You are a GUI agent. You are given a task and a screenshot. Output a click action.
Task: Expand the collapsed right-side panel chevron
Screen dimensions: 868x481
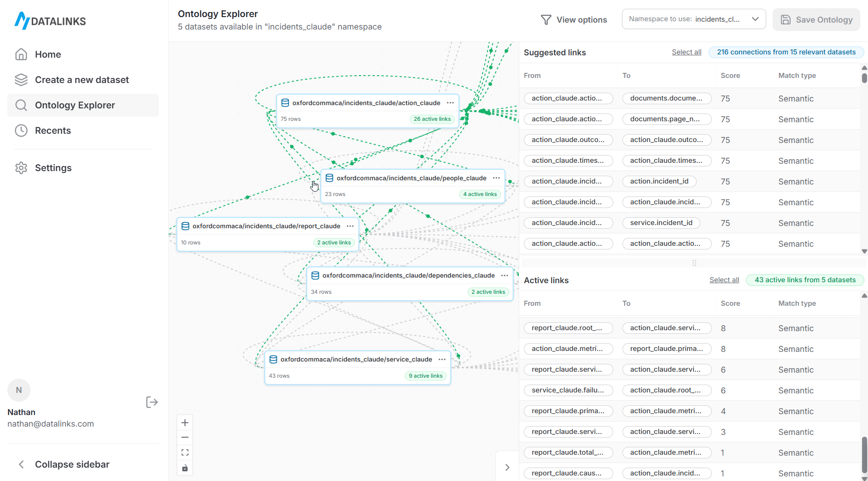[x=507, y=467]
